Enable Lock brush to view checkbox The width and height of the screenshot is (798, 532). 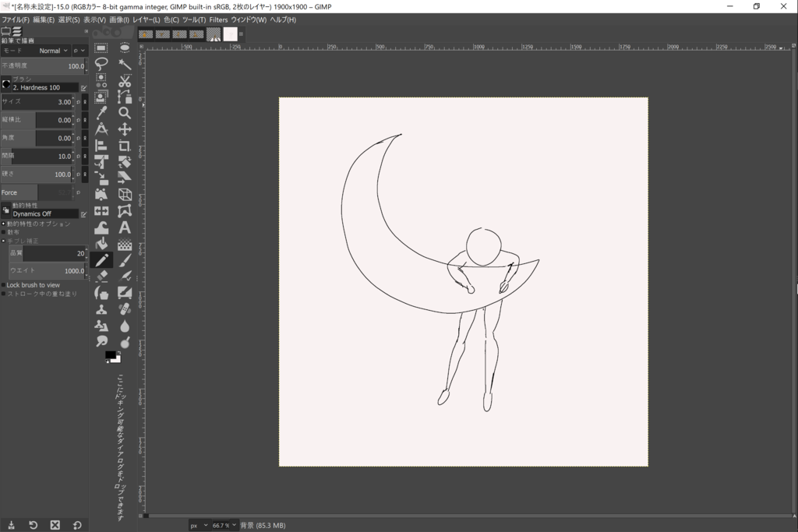click(x=4, y=285)
